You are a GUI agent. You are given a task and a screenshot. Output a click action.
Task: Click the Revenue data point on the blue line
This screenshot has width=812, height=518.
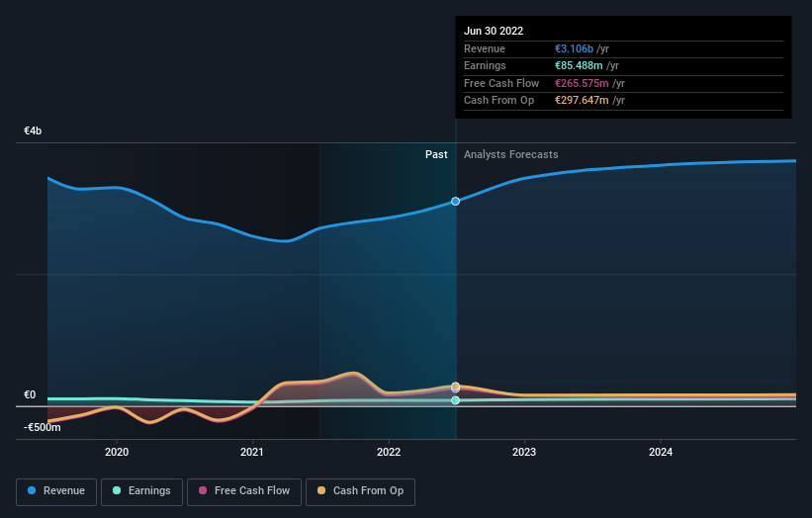(x=455, y=202)
